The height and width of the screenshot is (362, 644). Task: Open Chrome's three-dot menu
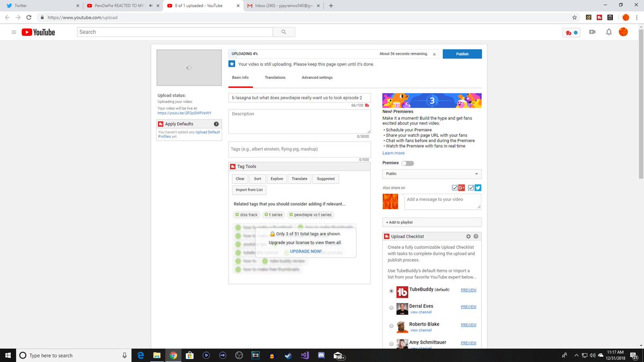tap(638, 17)
